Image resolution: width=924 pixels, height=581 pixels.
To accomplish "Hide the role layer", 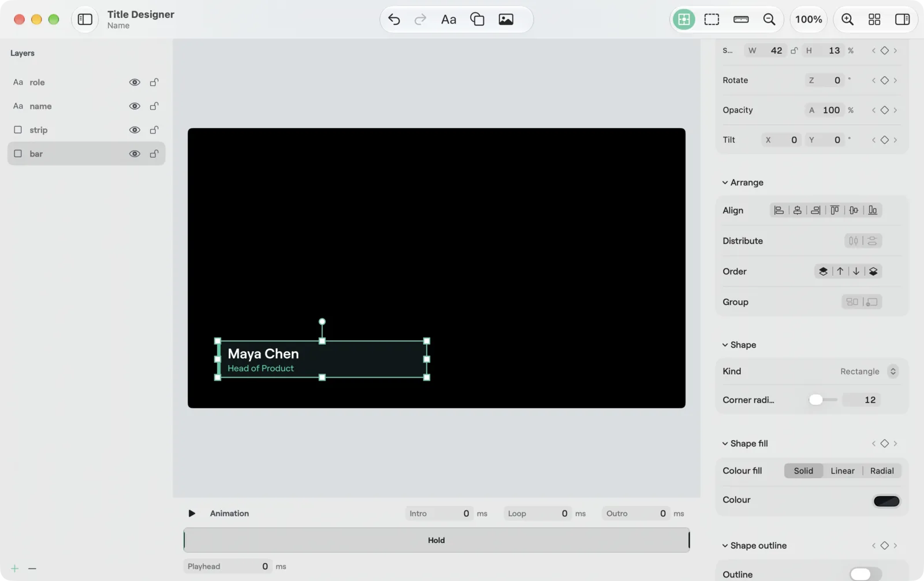I will [135, 83].
